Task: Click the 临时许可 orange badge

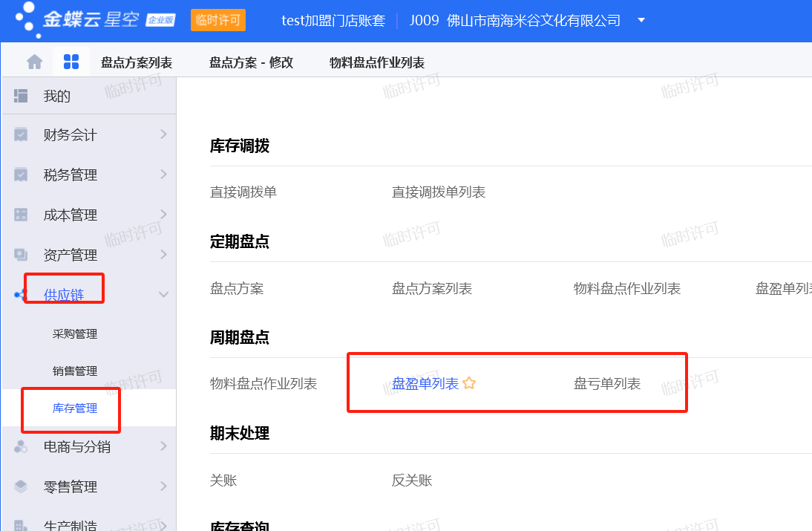Action: coord(218,20)
